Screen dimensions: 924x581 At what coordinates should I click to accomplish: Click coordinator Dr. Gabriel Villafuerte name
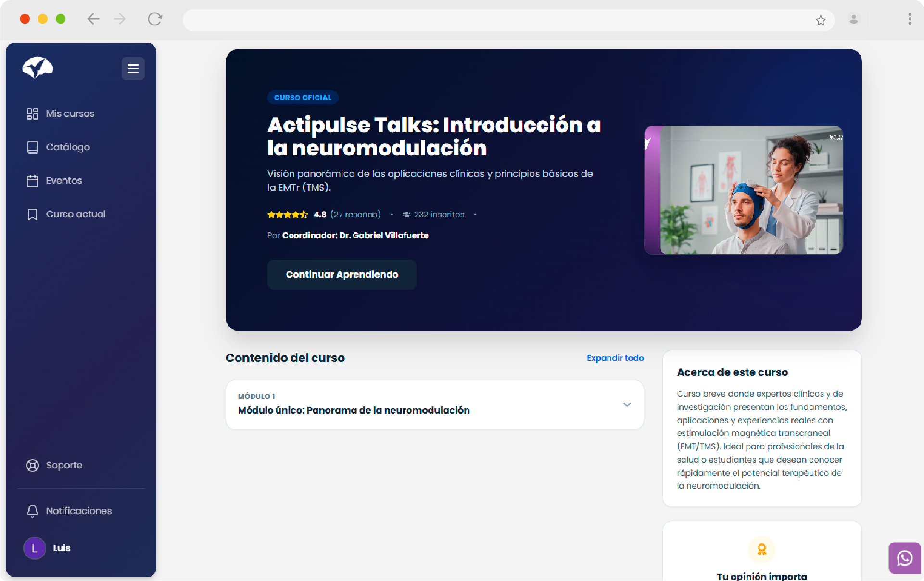[355, 235]
